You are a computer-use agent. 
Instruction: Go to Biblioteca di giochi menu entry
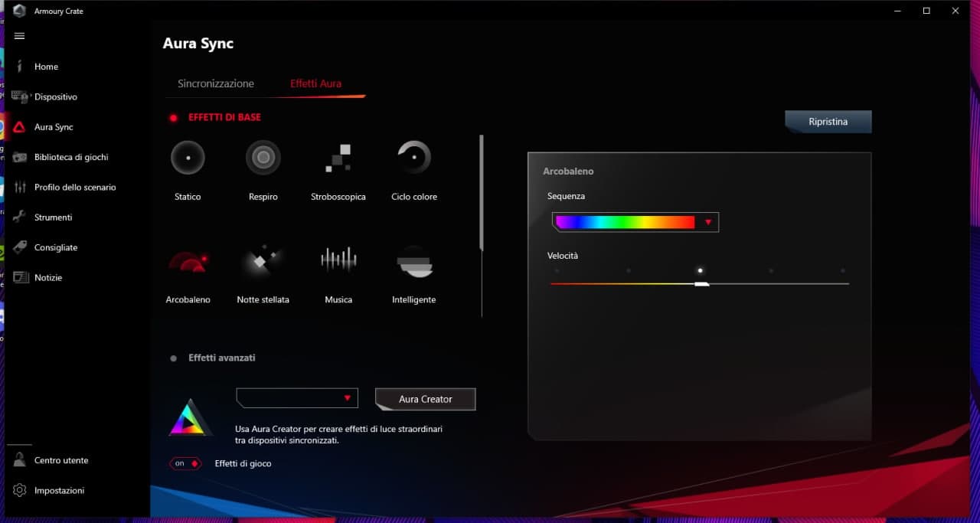tap(71, 157)
